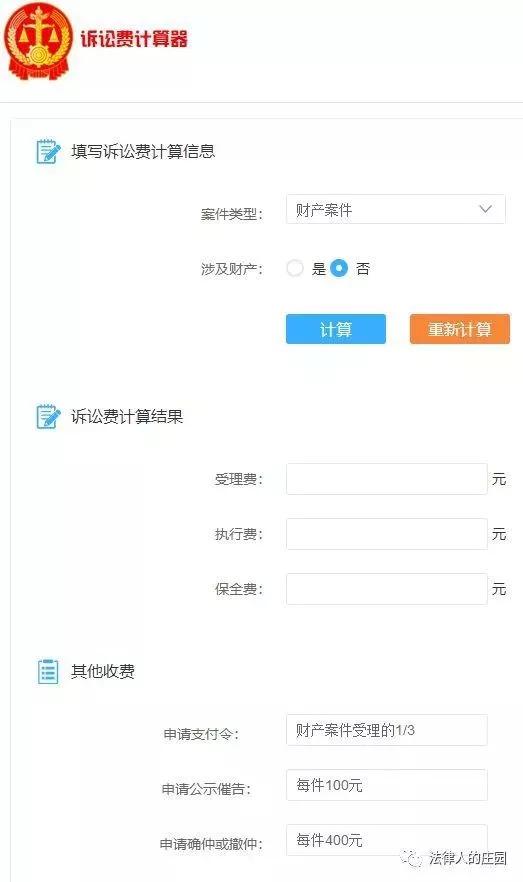Screen dimensions: 523x882
Task: Click the edit icon beside 填写诉讼费计算信息
Action: (48, 151)
